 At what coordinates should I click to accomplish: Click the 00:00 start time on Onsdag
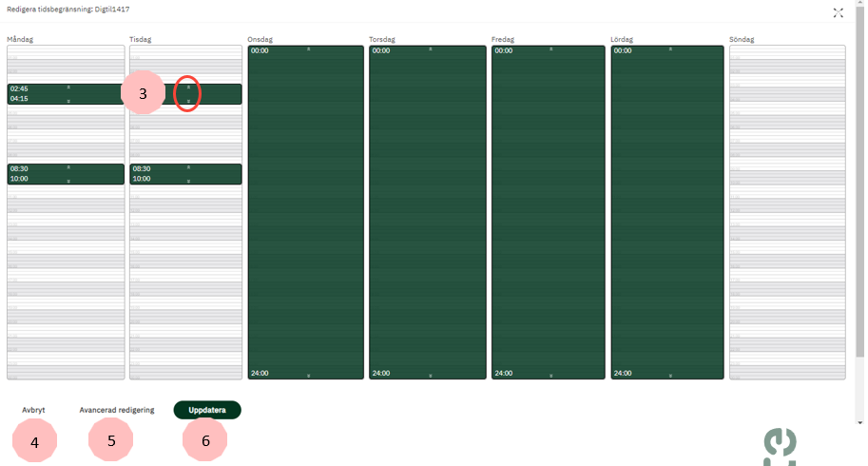click(260, 51)
